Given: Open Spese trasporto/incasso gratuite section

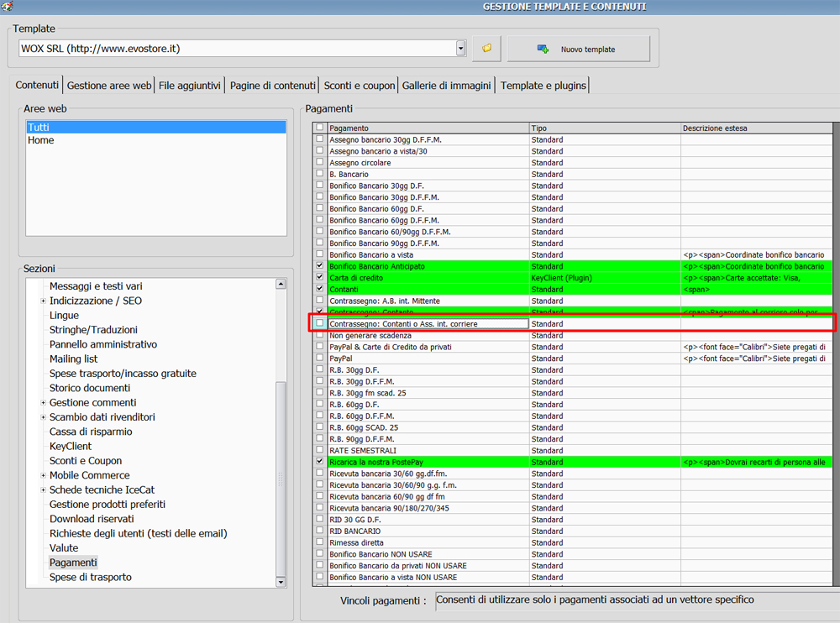Looking at the screenshot, I should click(x=123, y=374).
